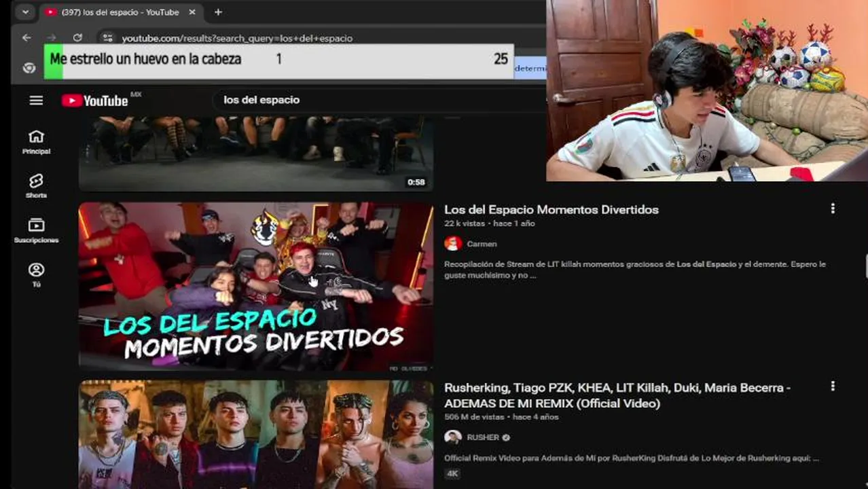This screenshot has height=489, width=868.
Task: Visit the RUSHER channel
Action: click(483, 437)
